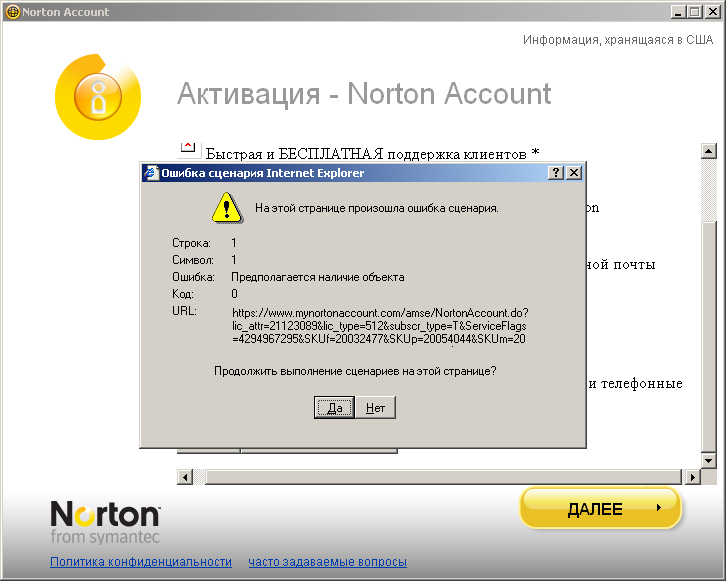
Task: Click the text Информация, хранящаяся в США
Action: [618, 40]
